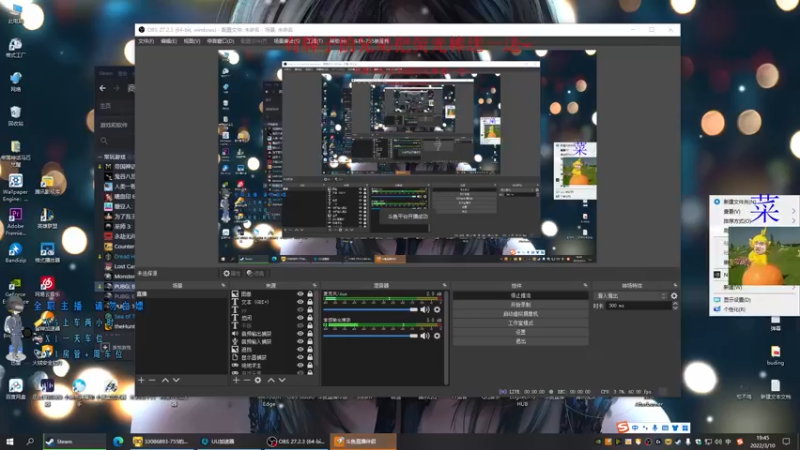
Task: Open the 淡入淡出 transition dropdown
Action: point(631,296)
